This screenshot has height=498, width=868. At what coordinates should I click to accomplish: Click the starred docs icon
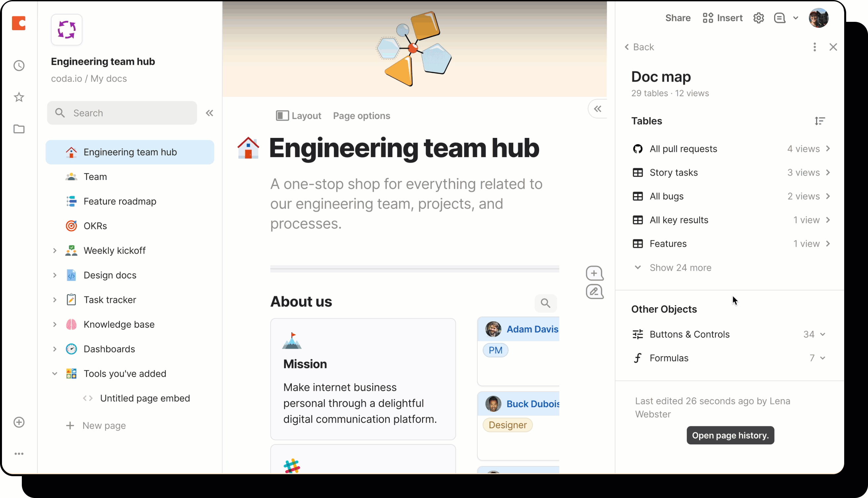19,97
